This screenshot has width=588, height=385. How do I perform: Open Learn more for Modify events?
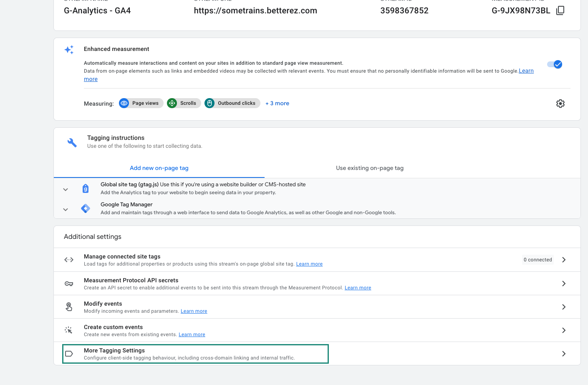pos(194,311)
